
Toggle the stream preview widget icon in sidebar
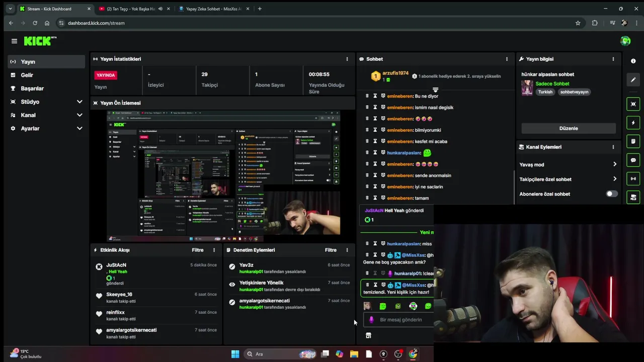pyautogui.click(x=633, y=104)
